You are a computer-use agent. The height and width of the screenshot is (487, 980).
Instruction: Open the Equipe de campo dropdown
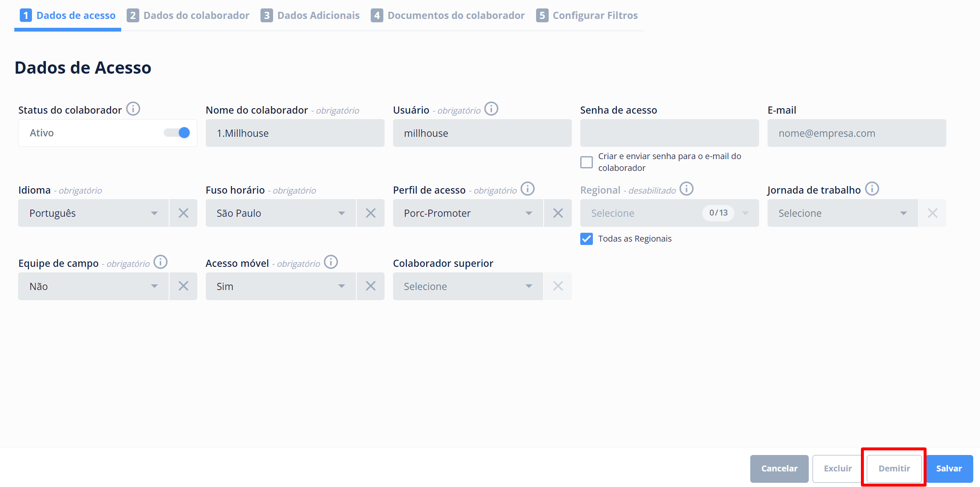point(93,286)
